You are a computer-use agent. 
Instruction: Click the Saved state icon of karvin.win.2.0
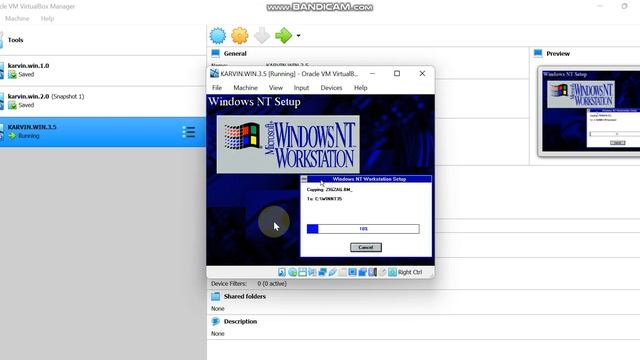[12, 105]
